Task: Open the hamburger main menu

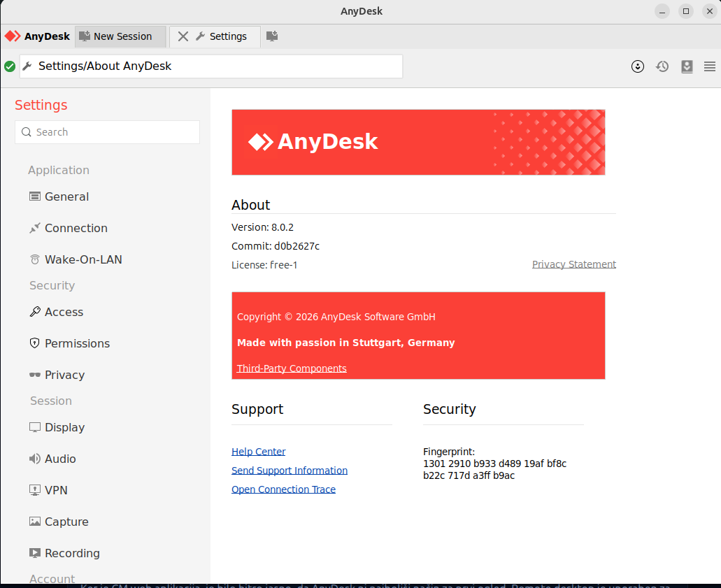Action: click(710, 66)
